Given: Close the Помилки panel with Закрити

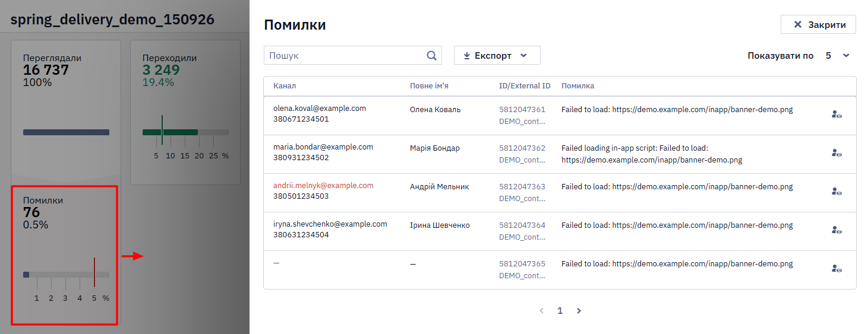Looking at the screenshot, I should tap(818, 24).
